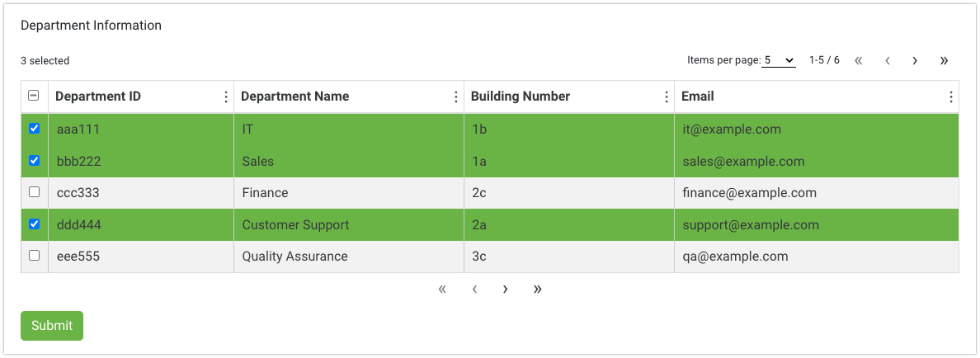Click last page arrow below the table
This screenshot has width=980, height=358.
point(538,290)
